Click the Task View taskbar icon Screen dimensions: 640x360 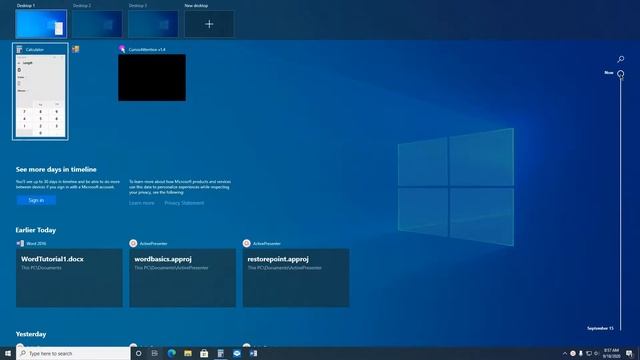pyautogui.click(x=155, y=353)
